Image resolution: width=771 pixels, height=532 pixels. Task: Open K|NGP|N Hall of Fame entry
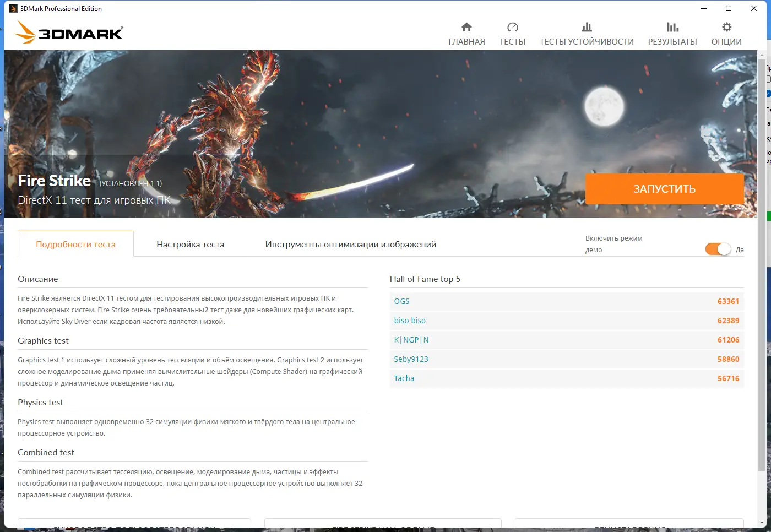coord(411,340)
